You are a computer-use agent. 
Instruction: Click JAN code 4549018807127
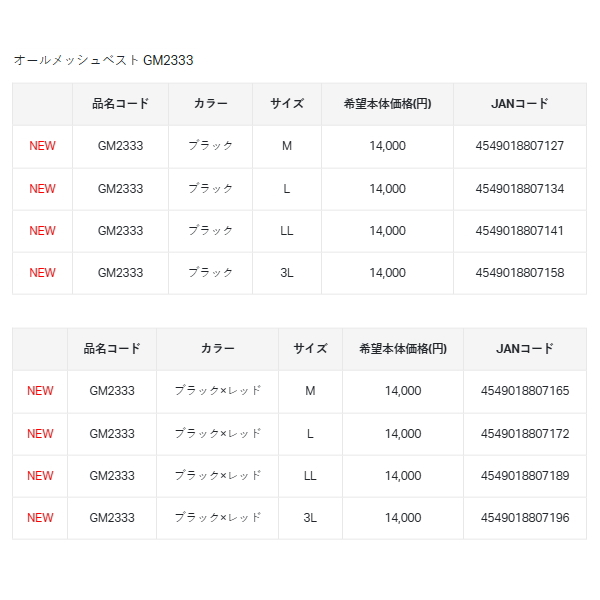pyautogui.click(x=520, y=146)
